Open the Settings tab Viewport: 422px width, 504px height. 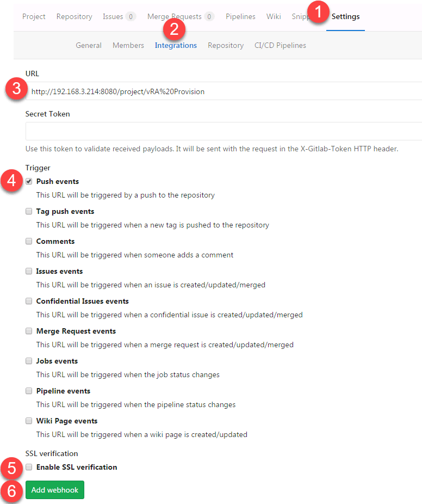pyautogui.click(x=345, y=16)
